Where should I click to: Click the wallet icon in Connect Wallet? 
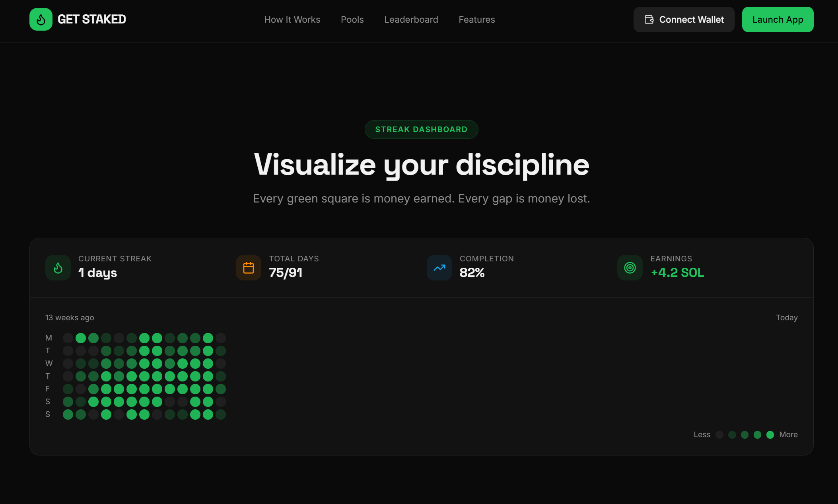coord(649,19)
